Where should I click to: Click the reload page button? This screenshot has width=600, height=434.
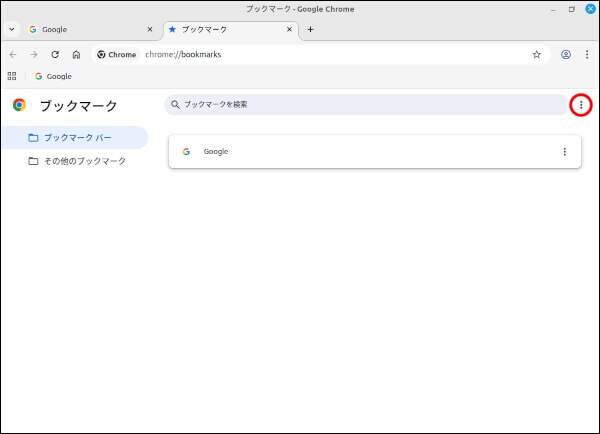coord(55,54)
